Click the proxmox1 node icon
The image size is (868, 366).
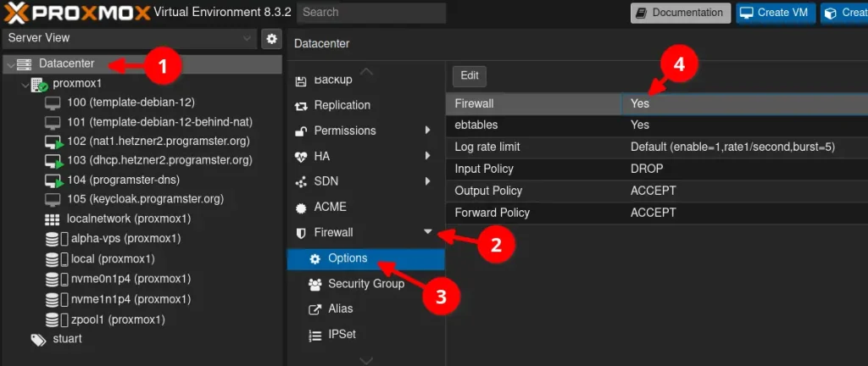(39, 84)
